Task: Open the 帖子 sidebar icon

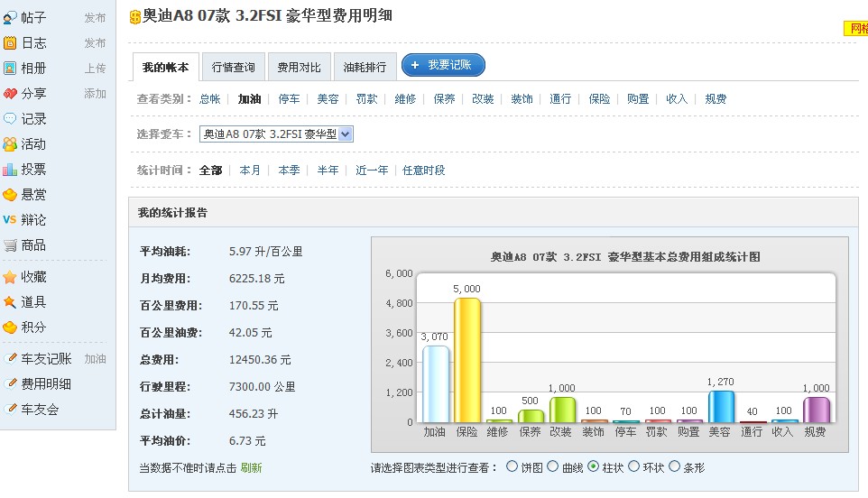Action: [10, 18]
